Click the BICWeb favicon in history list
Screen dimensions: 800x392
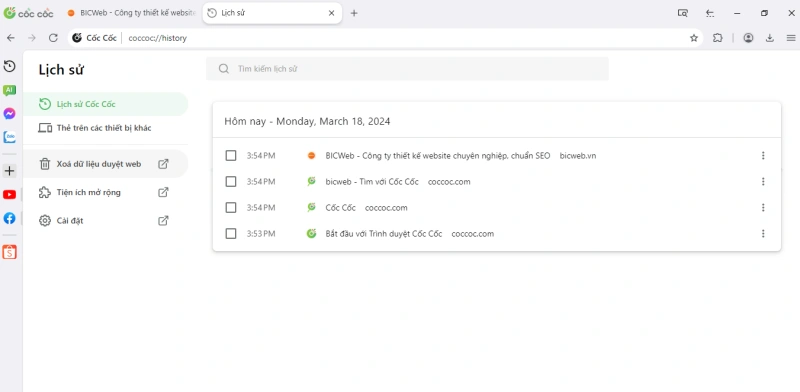312,156
